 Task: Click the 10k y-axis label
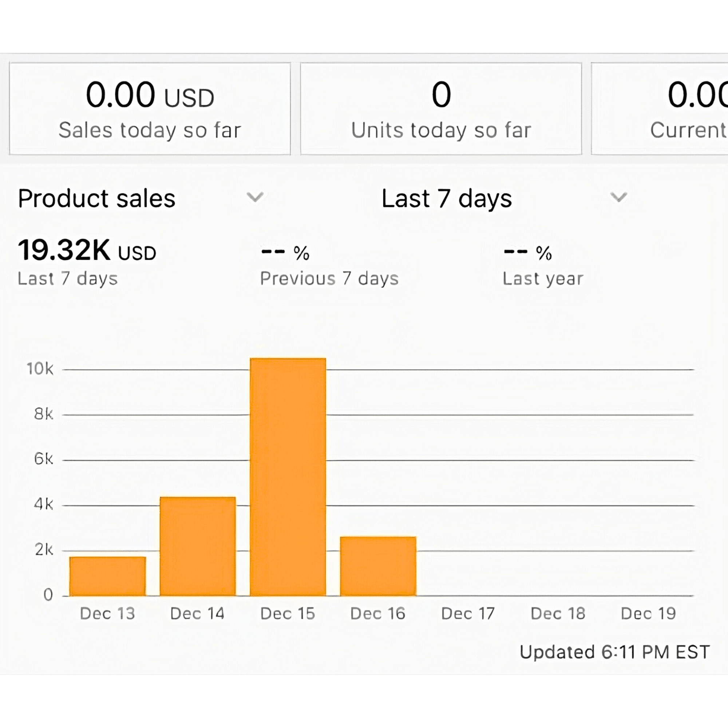[40, 369]
